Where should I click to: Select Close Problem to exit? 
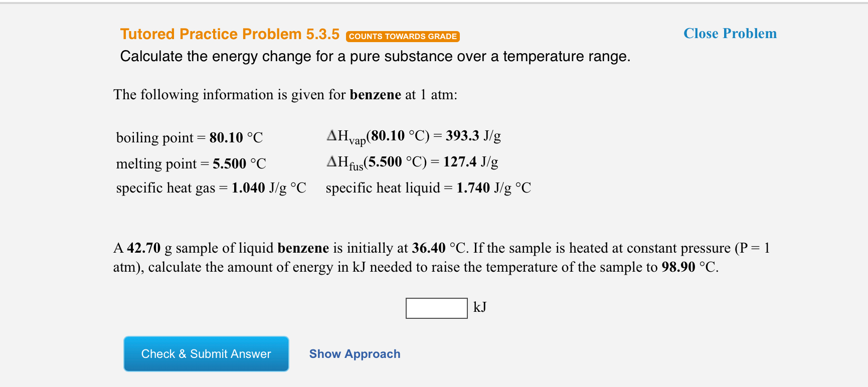[730, 34]
